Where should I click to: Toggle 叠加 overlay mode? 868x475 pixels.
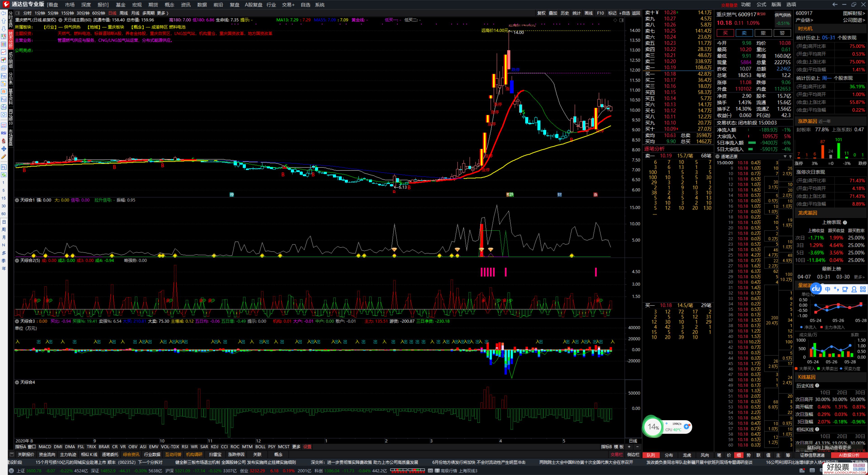[x=553, y=13]
